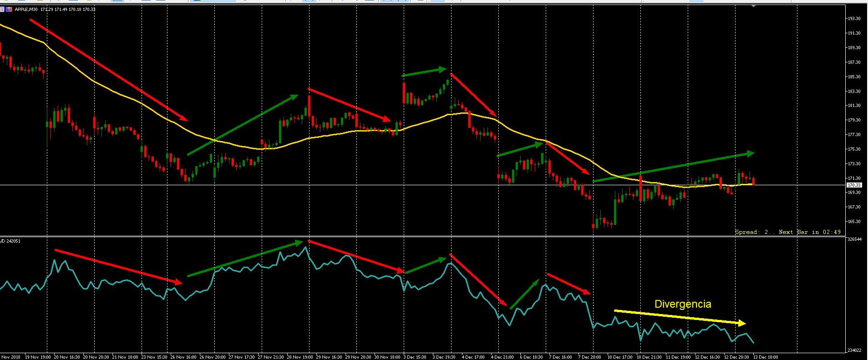
Task: Click the 193.30 price scale label
Action: click(854, 19)
